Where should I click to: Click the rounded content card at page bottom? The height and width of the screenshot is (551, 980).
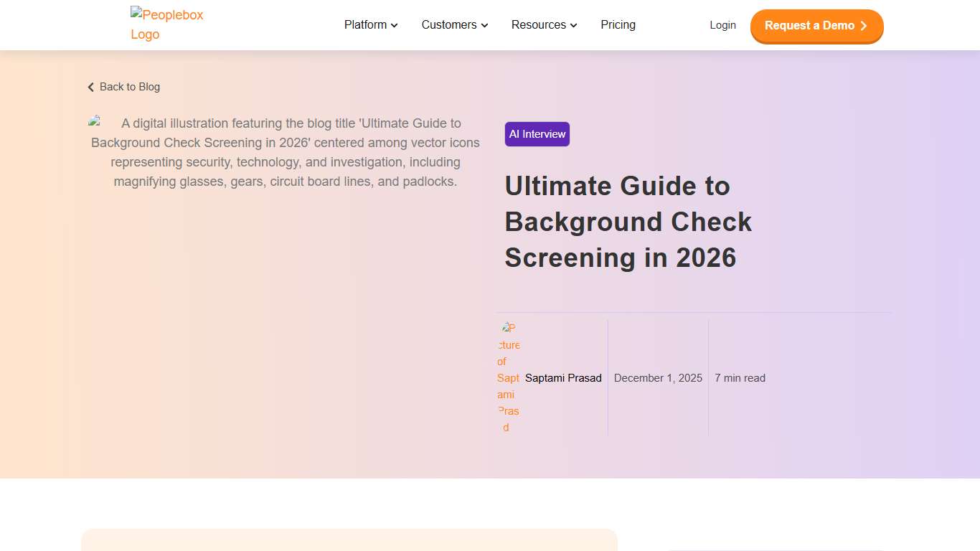tap(349, 542)
